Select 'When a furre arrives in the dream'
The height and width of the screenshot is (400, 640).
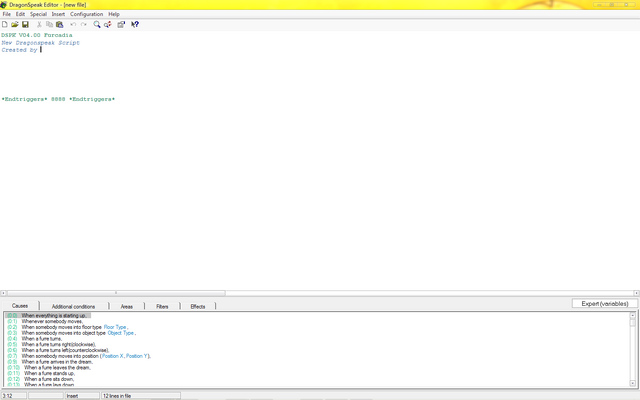50,362
